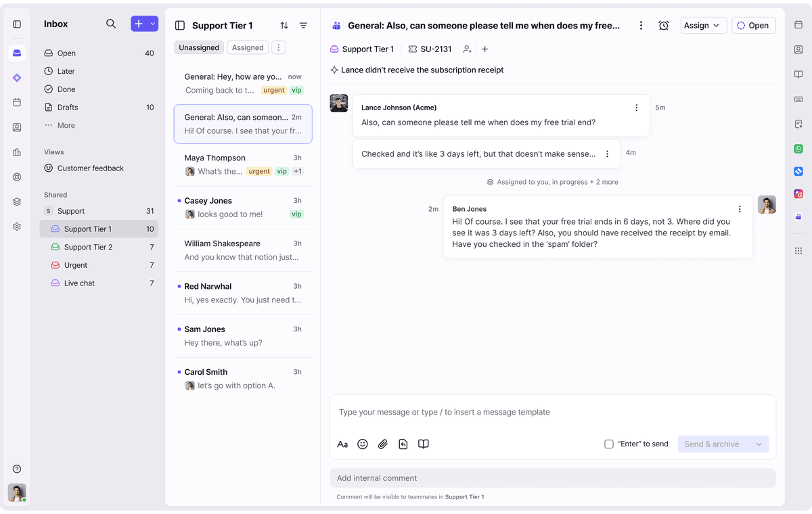Open the WhatsApp icon in right rail
The image size is (812, 514).
point(798,149)
